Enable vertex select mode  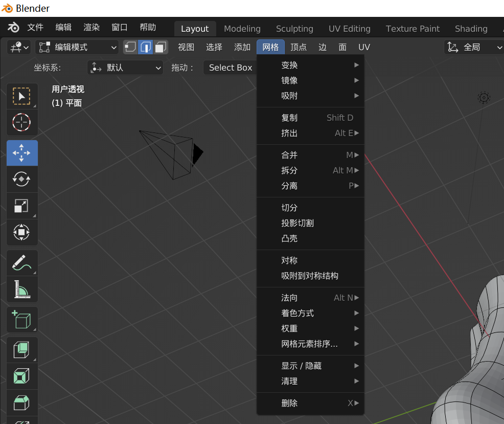[x=130, y=47]
